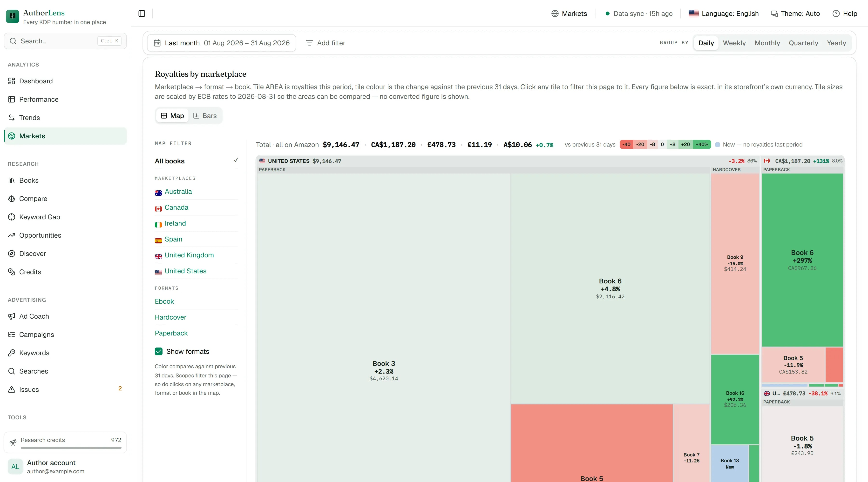868x482 pixels.
Task: Click the +40% green legend swatch
Action: click(x=702, y=145)
